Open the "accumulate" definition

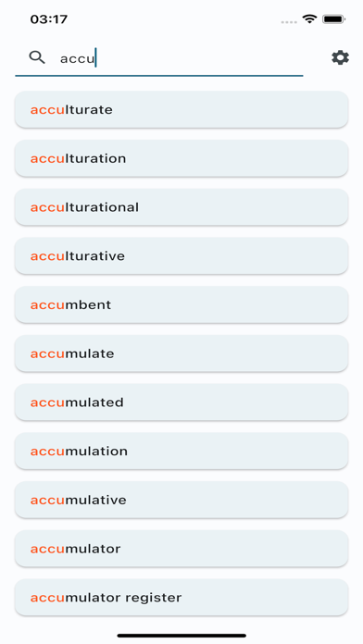tap(181, 353)
